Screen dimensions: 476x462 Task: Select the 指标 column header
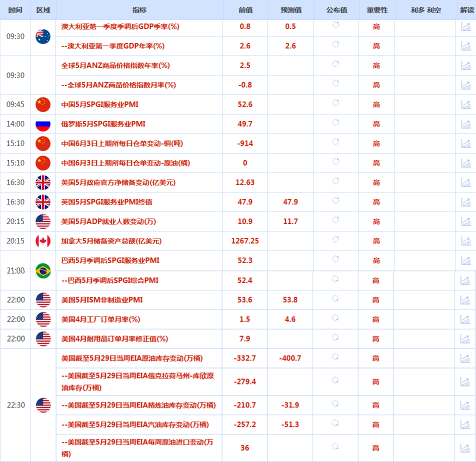tap(139, 10)
